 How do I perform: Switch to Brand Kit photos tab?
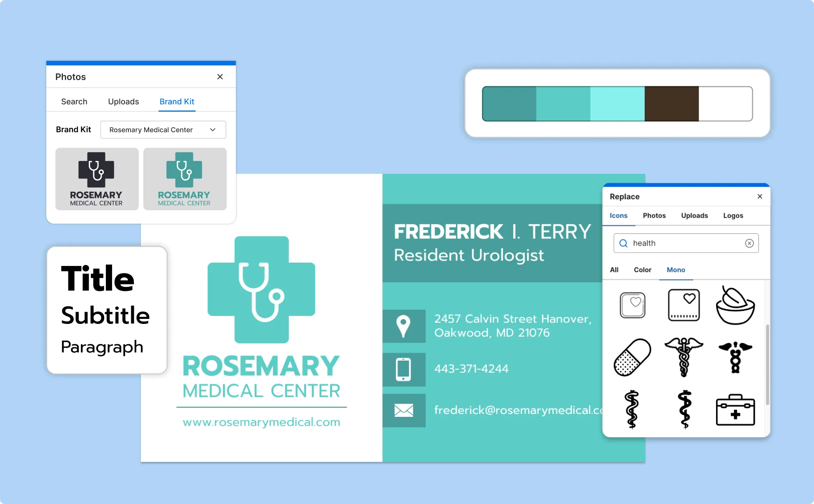click(177, 101)
